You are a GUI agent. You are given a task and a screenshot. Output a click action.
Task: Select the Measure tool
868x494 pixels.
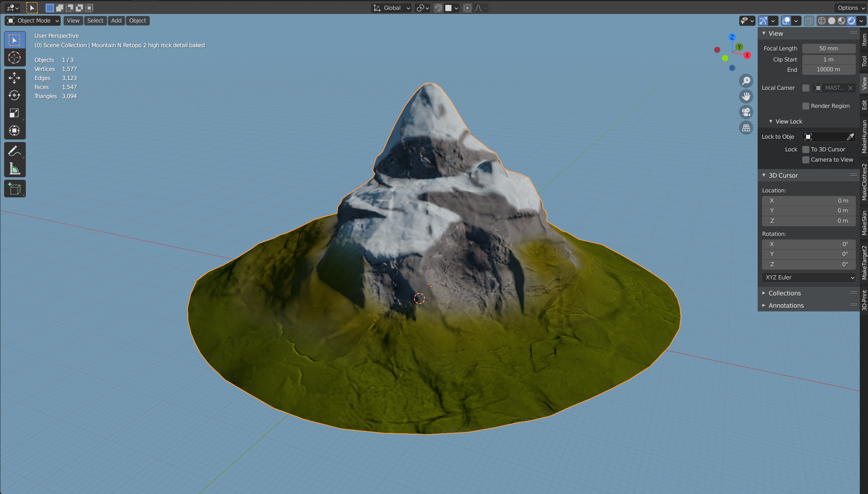[14, 169]
